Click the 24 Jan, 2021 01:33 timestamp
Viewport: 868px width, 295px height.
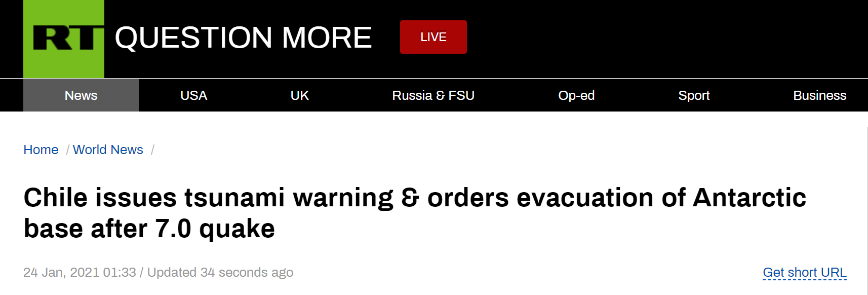click(80, 273)
